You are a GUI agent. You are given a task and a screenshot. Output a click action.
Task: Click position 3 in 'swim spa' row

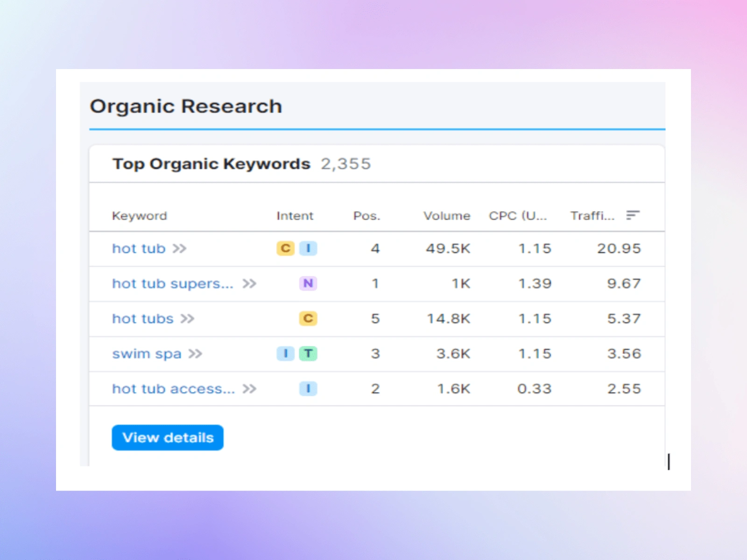pos(375,354)
